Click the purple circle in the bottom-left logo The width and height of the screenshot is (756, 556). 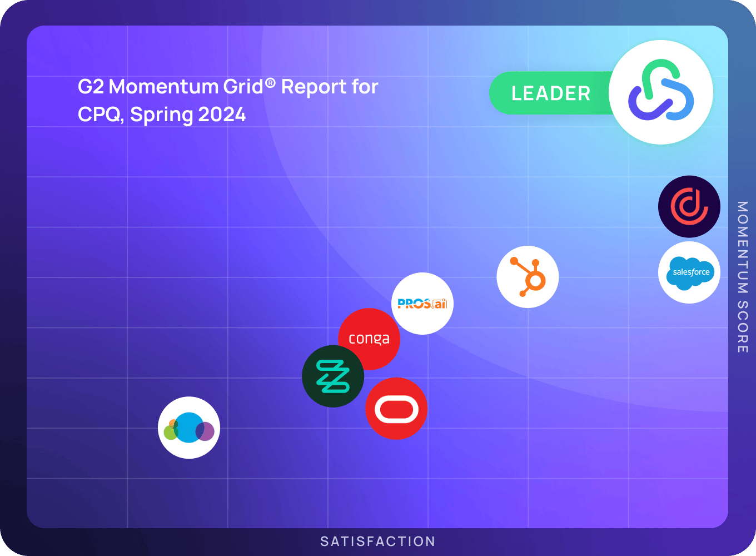pyautogui.click(x=206, y=431)
